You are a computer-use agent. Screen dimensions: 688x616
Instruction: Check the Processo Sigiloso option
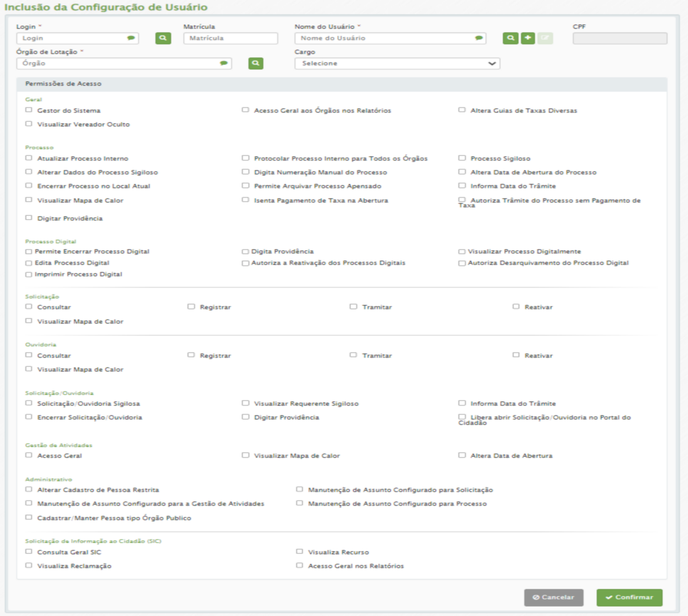click(x=462, y=158)
